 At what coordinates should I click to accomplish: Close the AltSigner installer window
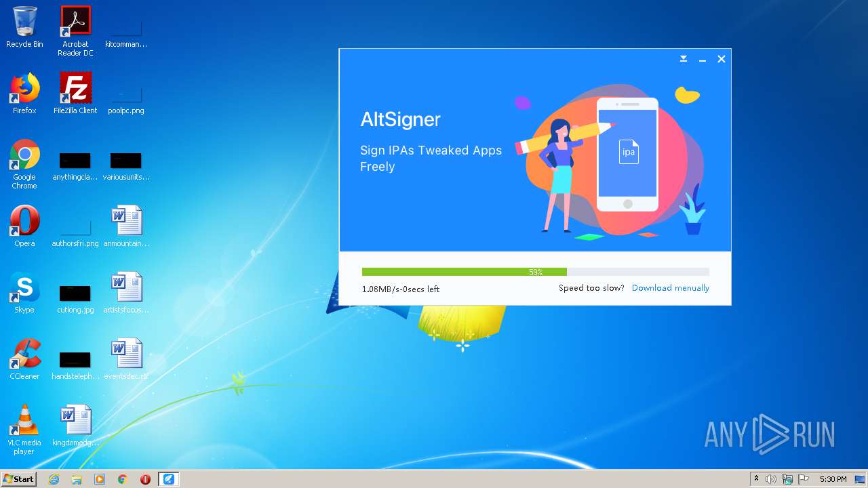[x=722, y=59]
